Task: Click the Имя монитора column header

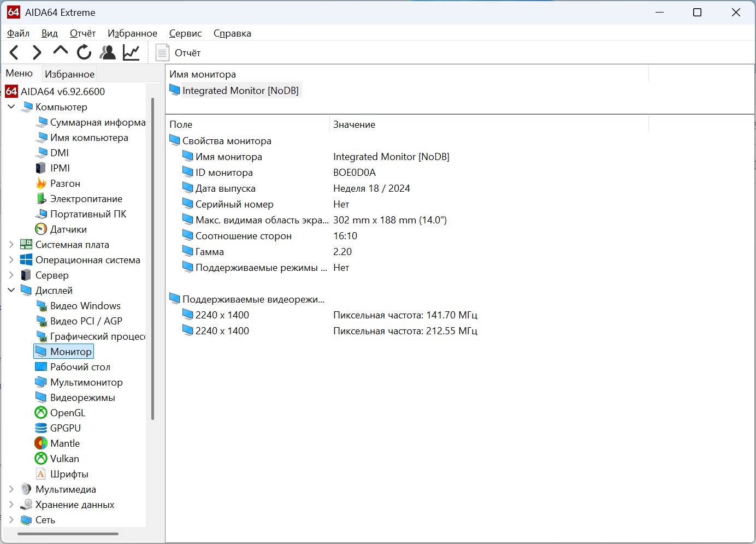Action: 407,74
